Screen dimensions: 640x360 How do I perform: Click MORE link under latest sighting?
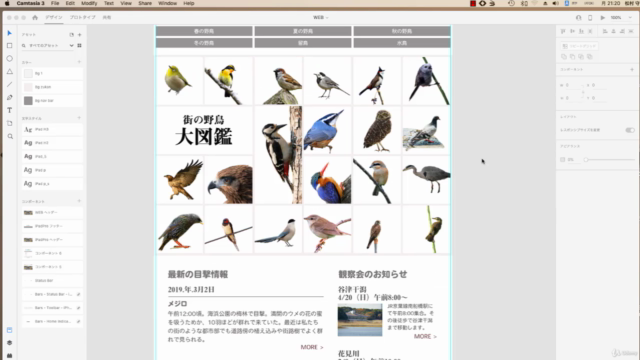312,347
